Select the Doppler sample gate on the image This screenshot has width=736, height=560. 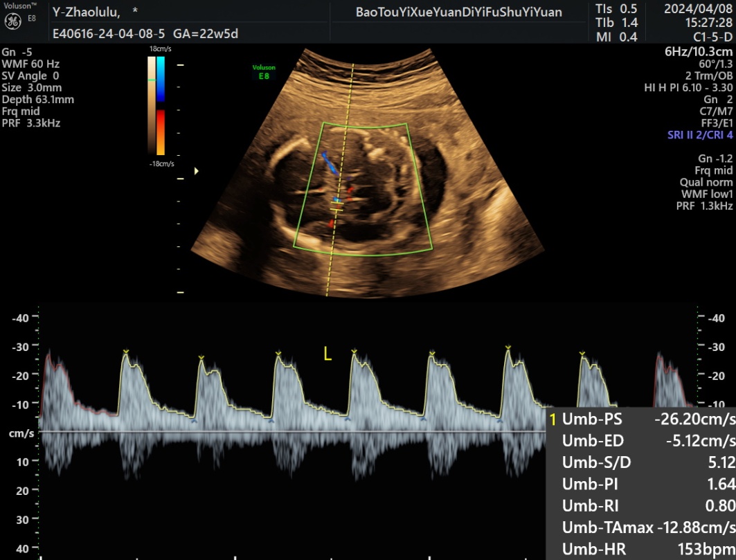click(x=336, y=206)
